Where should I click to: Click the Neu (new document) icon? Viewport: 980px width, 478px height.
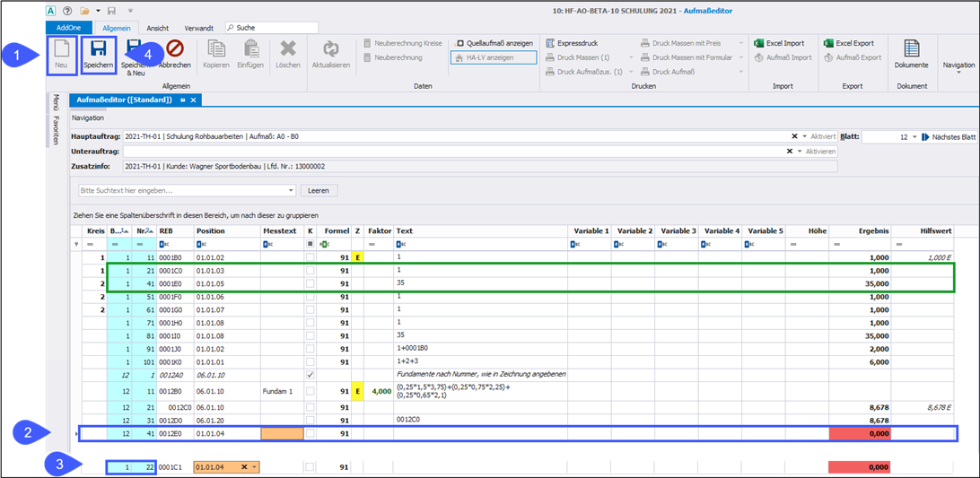pos(61,49)
